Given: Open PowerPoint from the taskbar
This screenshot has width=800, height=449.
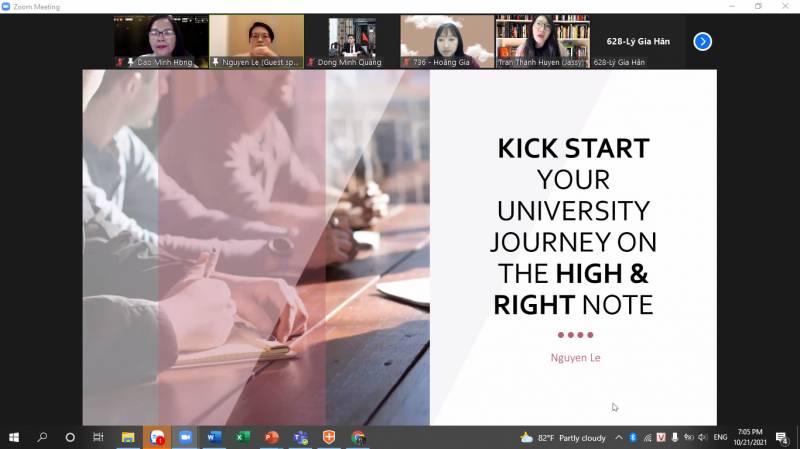Looking at the screenshot, I should pyautogui.click(x=271, y=437).
